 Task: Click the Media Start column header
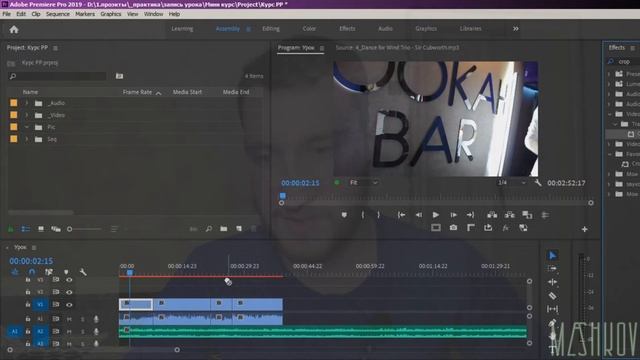point(187,92)
